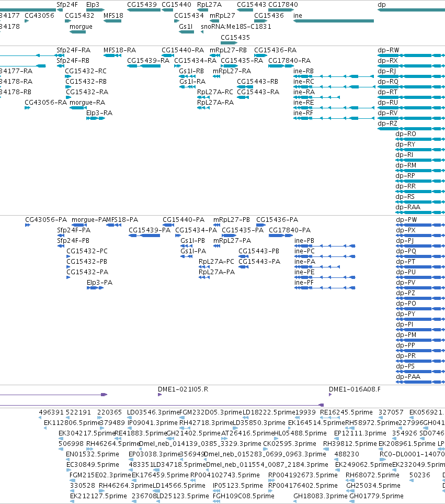Select the dp-RAA transcript label
445x504 pixels.
point(408,207)
